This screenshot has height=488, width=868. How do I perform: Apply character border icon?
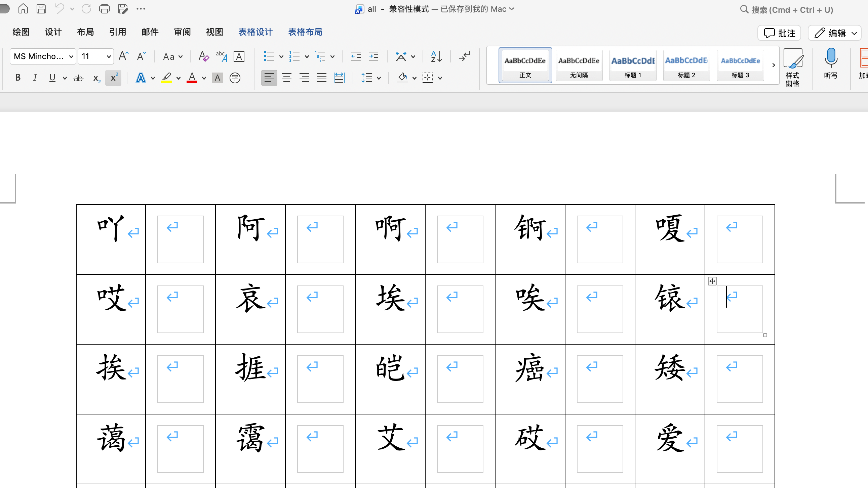pos(239,56)
